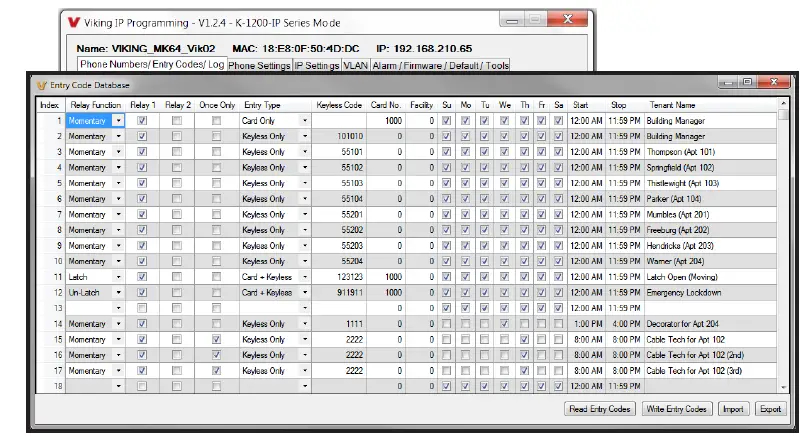The image size is (804, 443).
Task: Toggle Monday checkbox for Mumbles (Apt 201)
Action: [x=465, y=214]
